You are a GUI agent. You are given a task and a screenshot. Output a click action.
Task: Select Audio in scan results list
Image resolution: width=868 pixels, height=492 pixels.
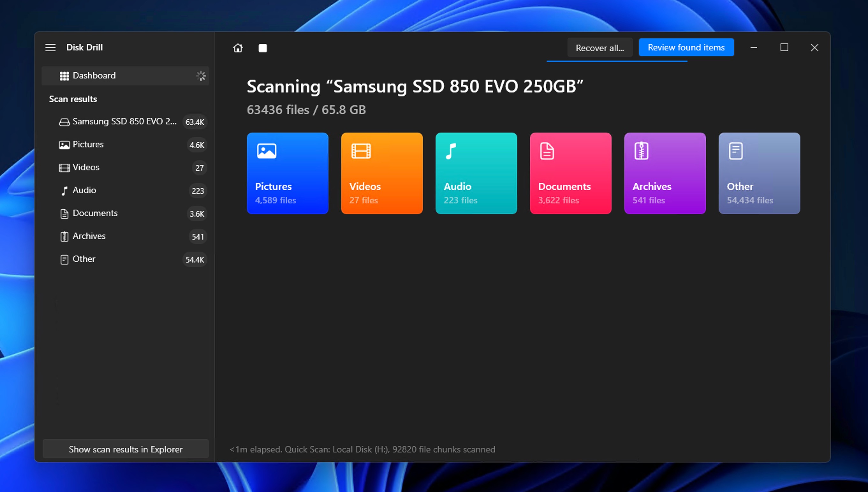point(125,191)
